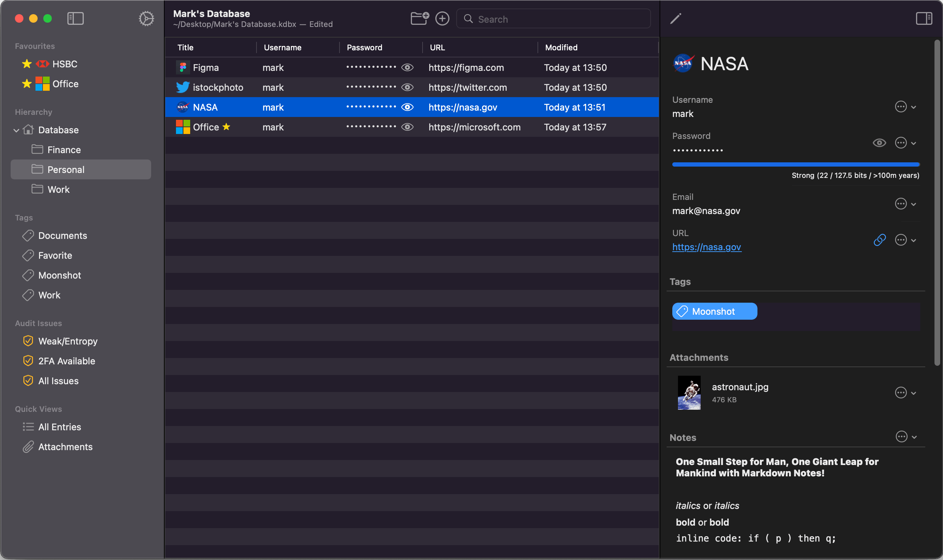Reveal the Figma row password
The image size is (943, 560).
pos(407,68)
